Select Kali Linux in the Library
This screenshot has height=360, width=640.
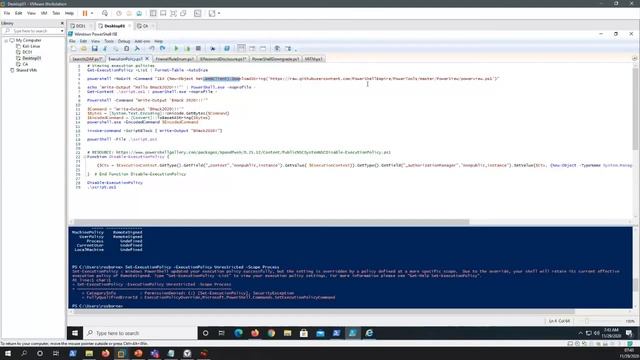point(31,46)
